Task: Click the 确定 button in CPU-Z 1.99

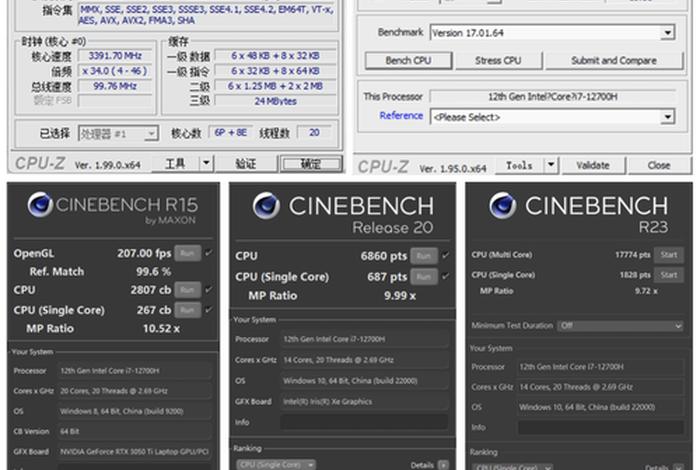Action: pyautogui.click(x=311, y=164)
